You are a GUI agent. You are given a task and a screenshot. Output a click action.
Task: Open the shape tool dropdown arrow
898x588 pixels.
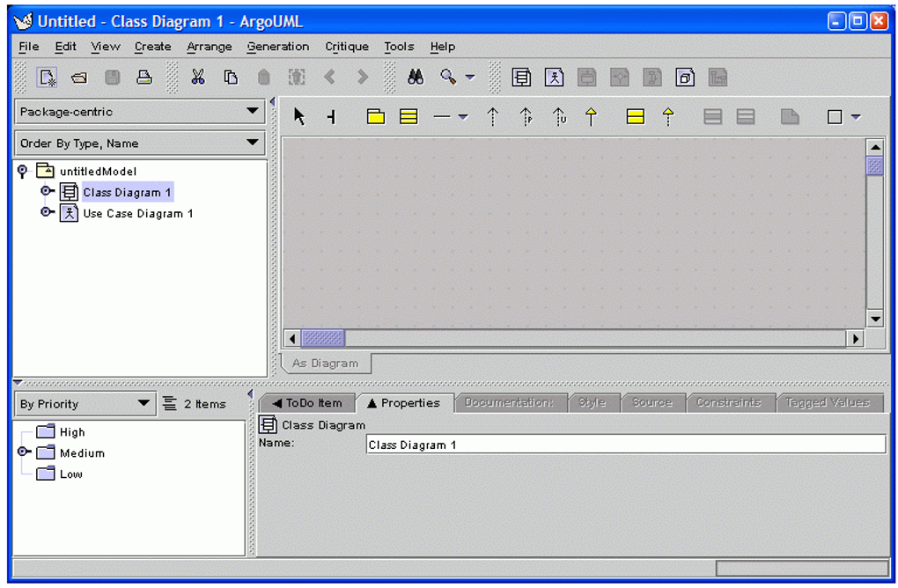[x=856, y=117]
